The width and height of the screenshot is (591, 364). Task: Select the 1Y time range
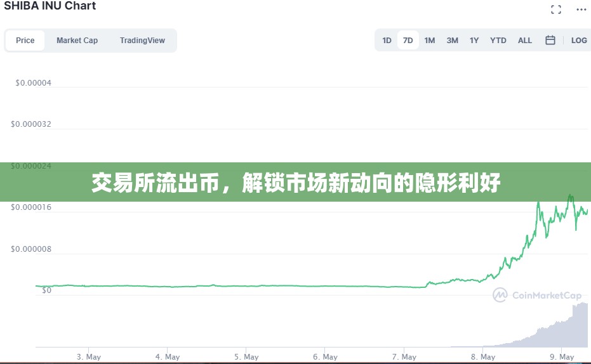click(474, 41)
